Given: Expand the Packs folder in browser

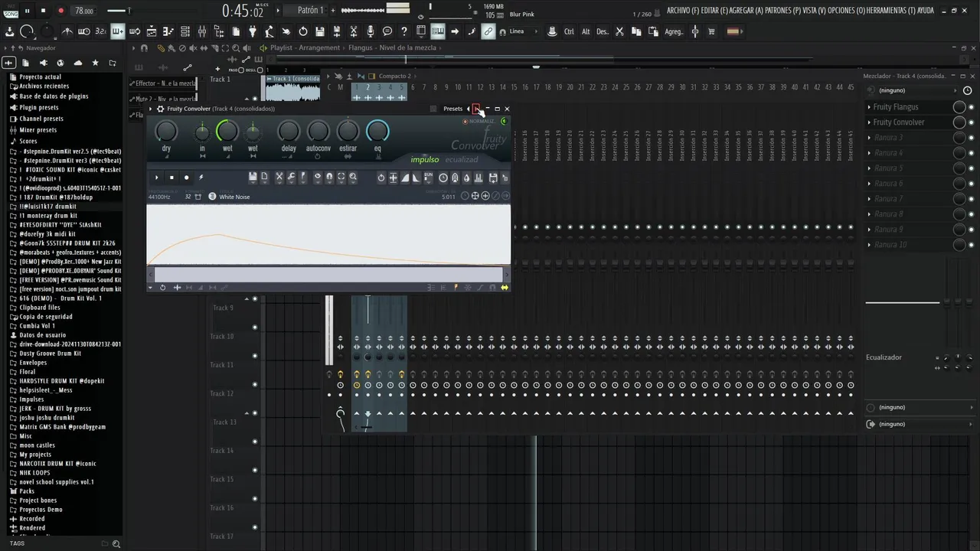Looking at the screenshot, I should [x=27, y=491].
